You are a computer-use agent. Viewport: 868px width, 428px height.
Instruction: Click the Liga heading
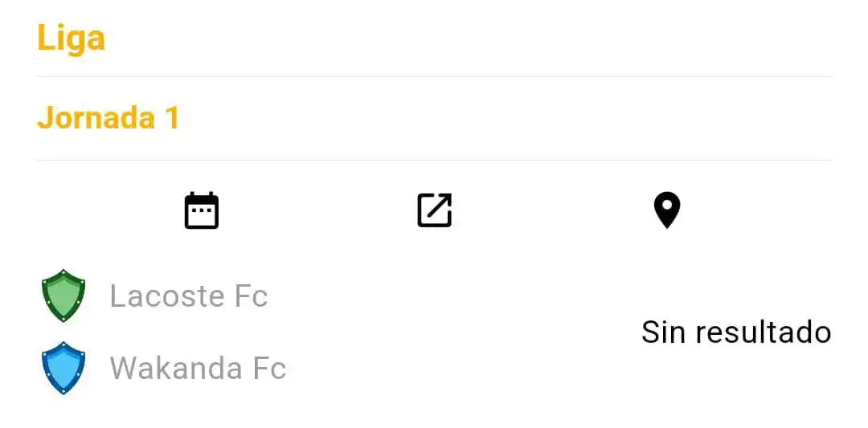(x=71, y=39)
